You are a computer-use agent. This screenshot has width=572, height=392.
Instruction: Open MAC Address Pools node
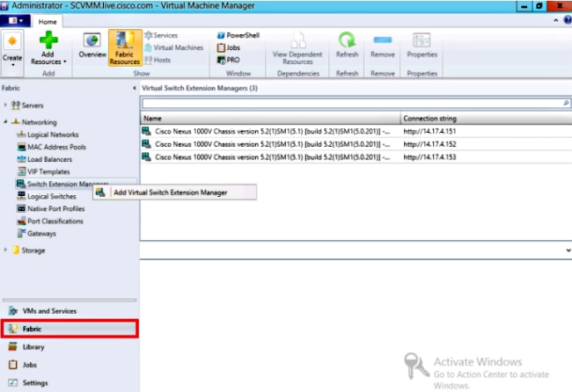[51, 147]
